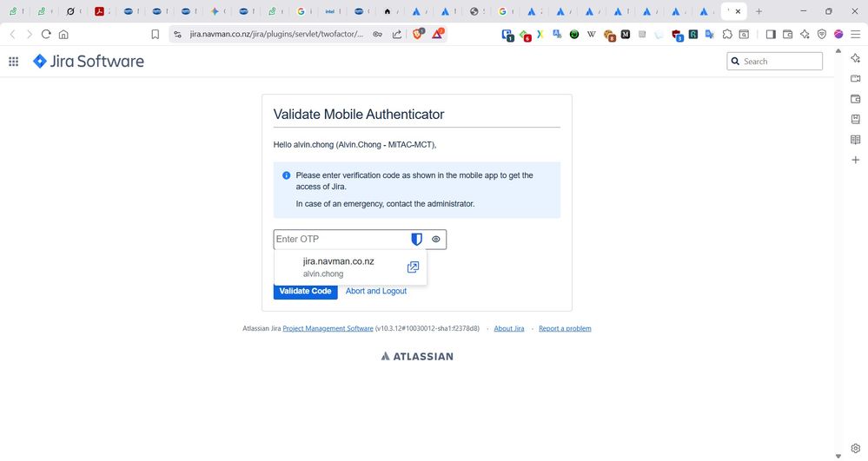Open the About Jira link
The image size is (868, 461).
[509, 328]
